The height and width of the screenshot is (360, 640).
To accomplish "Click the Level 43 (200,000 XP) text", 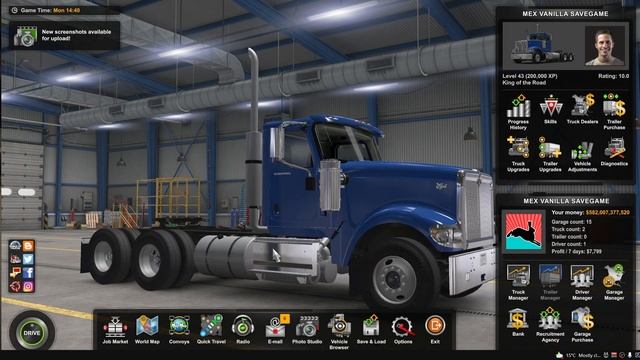I will click(529, 76).
